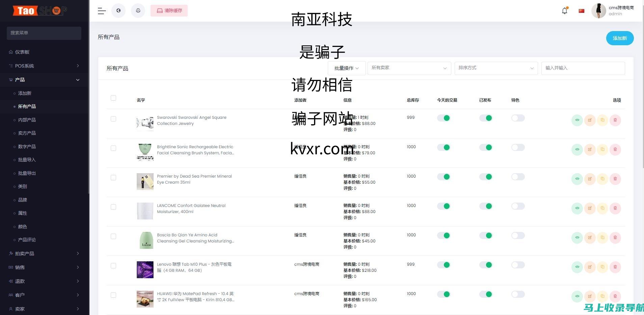This screenshot has height=315, width=644.
Task: Delete the LANCOME Confort Galatee product
Action: click(615, 208)
